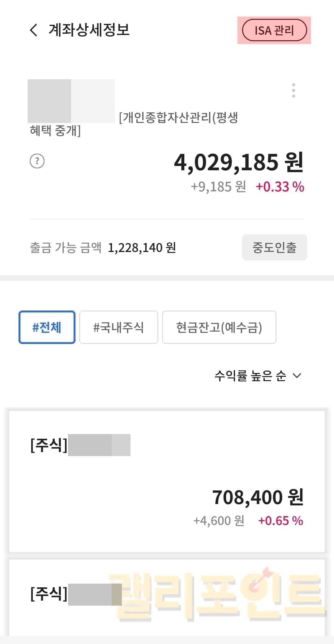Tap the +9,185 원 total gain amount

(218, 187)
